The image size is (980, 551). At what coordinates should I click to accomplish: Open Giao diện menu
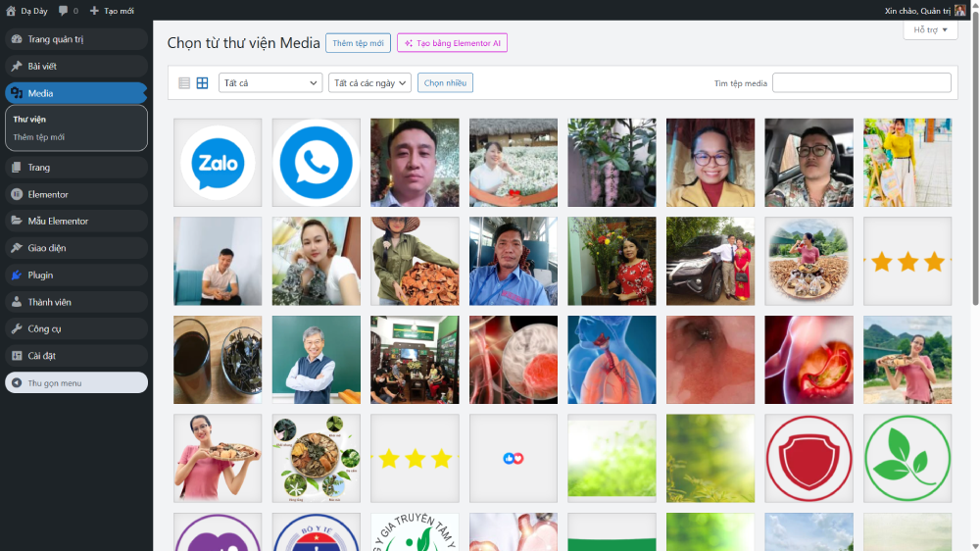[x=76, y=248]
